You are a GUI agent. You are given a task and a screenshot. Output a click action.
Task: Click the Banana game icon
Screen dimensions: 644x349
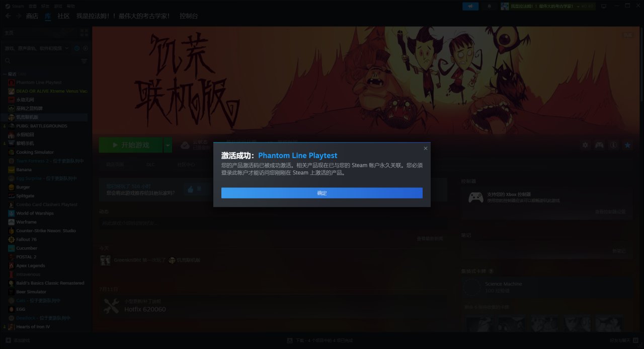tap(12, 170)
